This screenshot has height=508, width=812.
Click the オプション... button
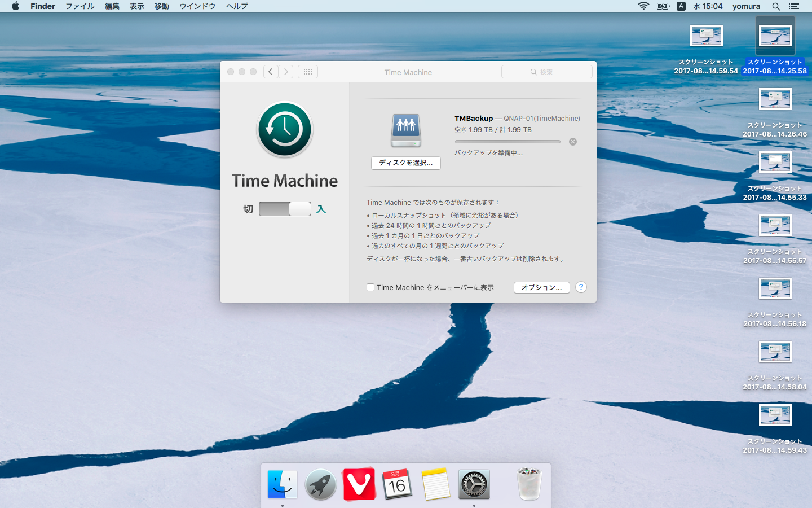pyautogui.click(x=542, y=287)
